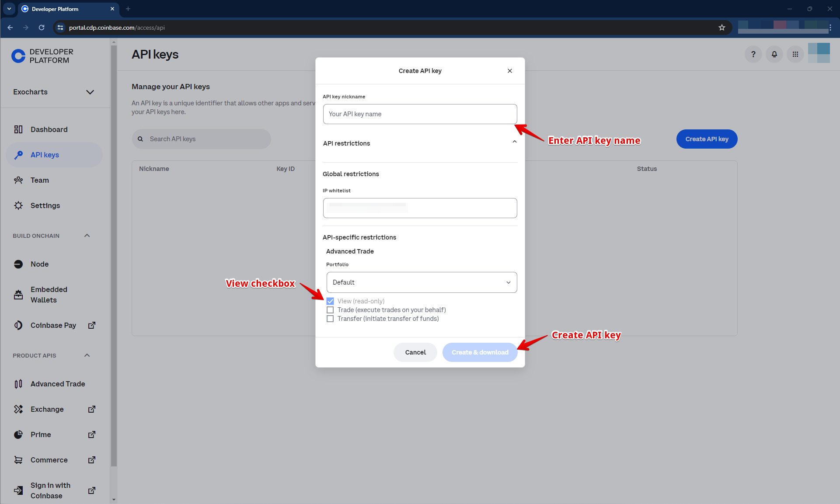Image resolution: width=840 pixels, height=504 pixels.
Task: Open Exchange external link icon
Action: [x=92, y=409]
